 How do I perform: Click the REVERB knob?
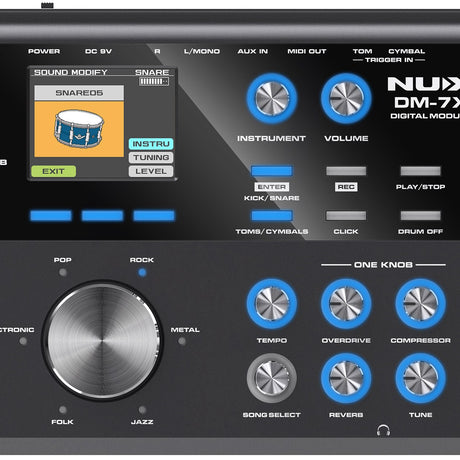pyautogui.click(x=346, y=378)
